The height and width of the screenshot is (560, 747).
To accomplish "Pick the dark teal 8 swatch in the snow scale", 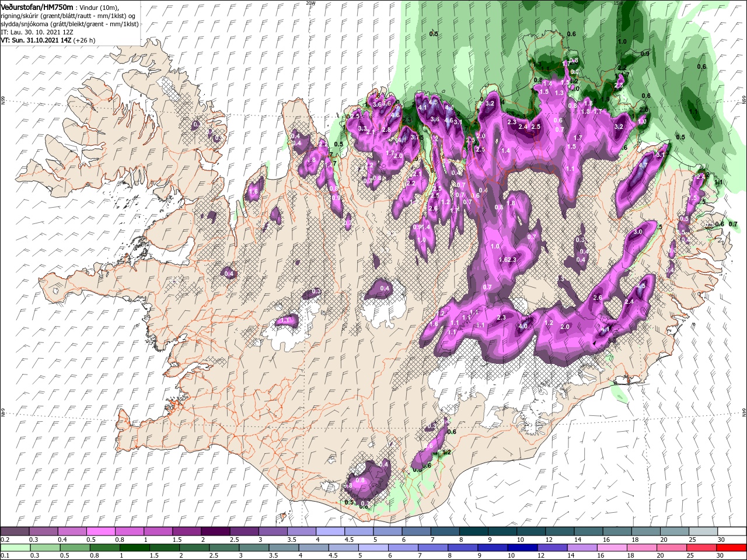I will pos(473,531).
